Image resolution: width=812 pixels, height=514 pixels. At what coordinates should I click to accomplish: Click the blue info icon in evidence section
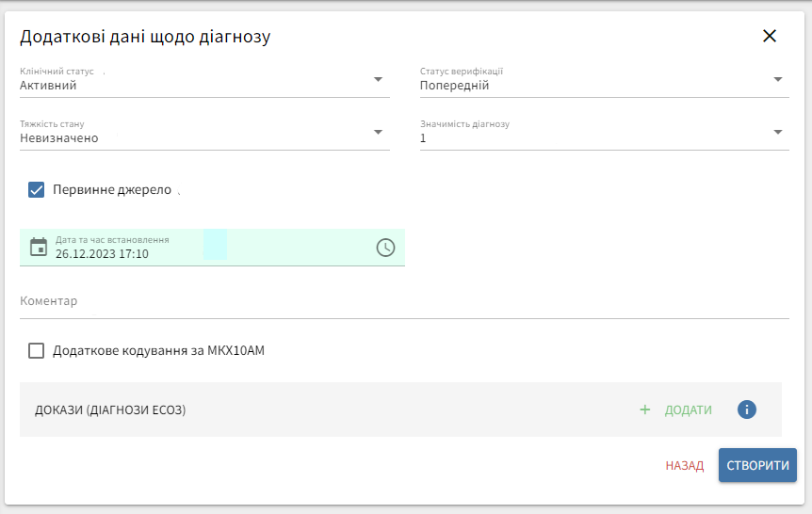[747, 410]
